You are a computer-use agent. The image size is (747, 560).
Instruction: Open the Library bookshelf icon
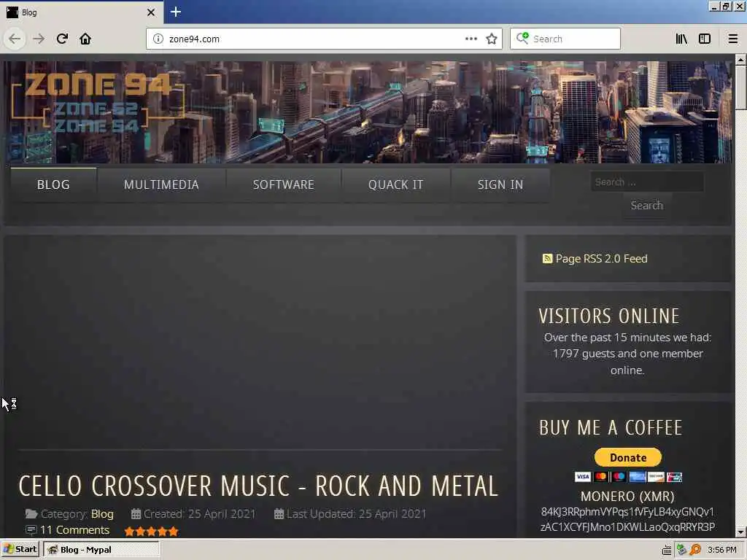[x=681, y=39]
